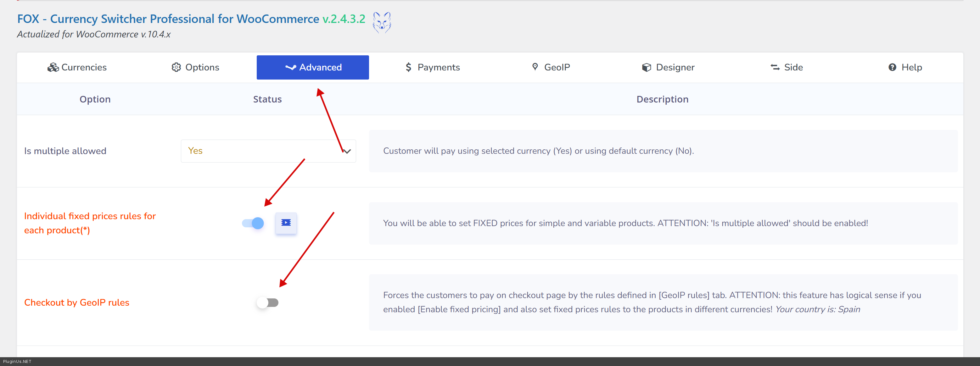Click the FOX Currency Switcher title link
980x366 pixels.
[168, 19]
